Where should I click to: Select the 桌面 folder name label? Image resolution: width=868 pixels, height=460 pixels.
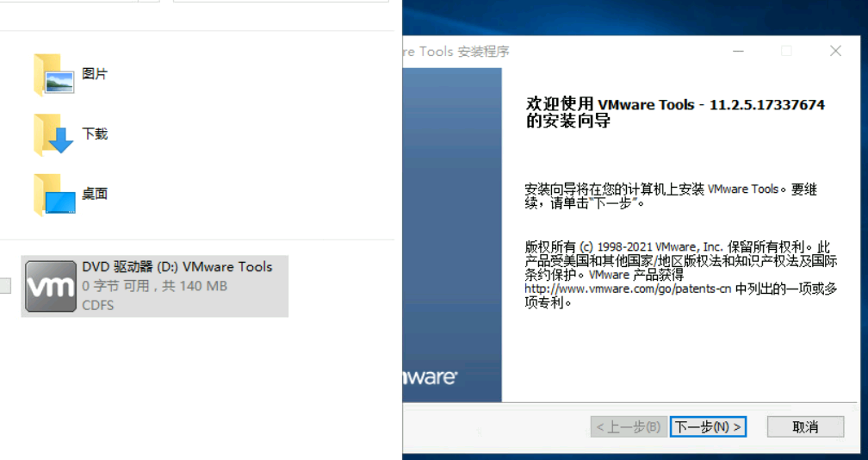point(95,195)
